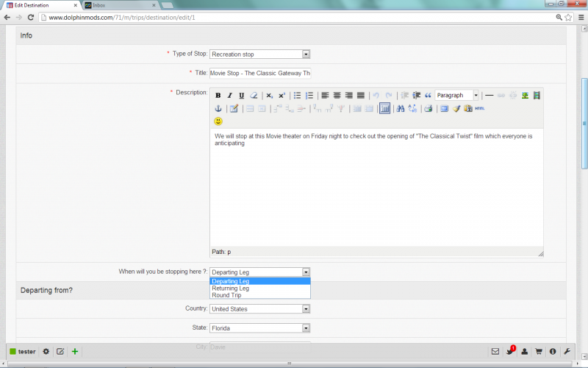This screenshot has height=368, width=588.
Task: Open the HTML source editor
Action: pos(480,108)
